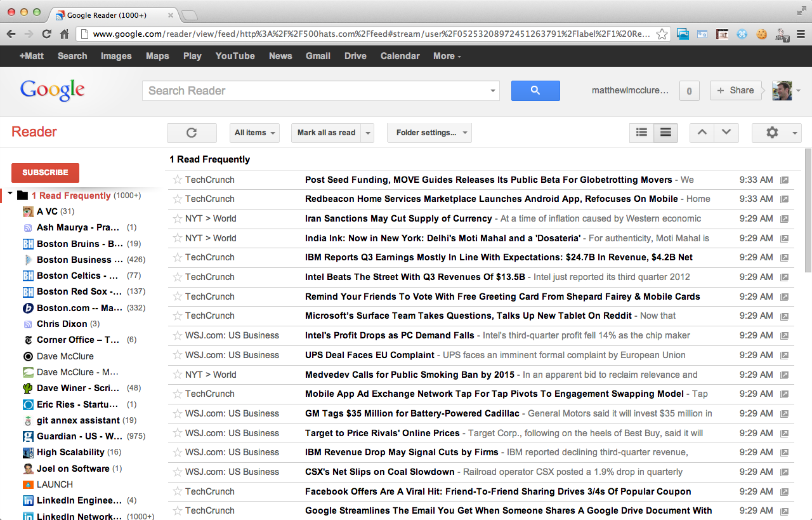The height and width of the screenshot is (520, 812).
Task: Click the page vertical scrollbar thumb
Action: [808, 211]
